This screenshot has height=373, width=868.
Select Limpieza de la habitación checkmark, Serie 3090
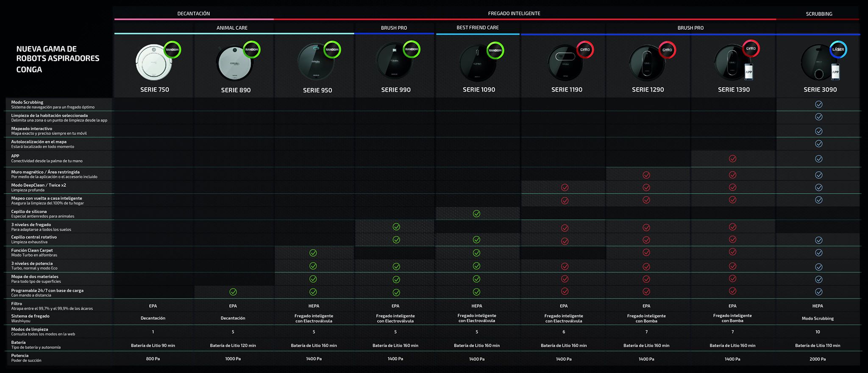point(819,117)
